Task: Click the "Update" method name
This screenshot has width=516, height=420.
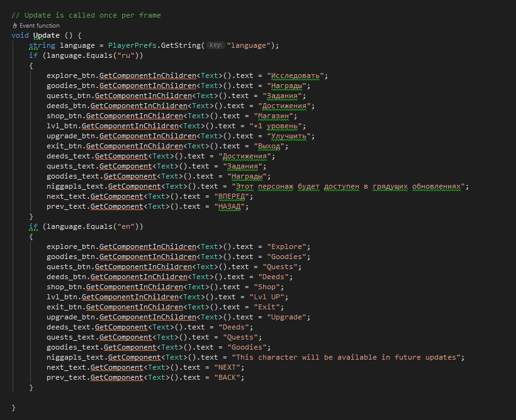Action: 47,35
